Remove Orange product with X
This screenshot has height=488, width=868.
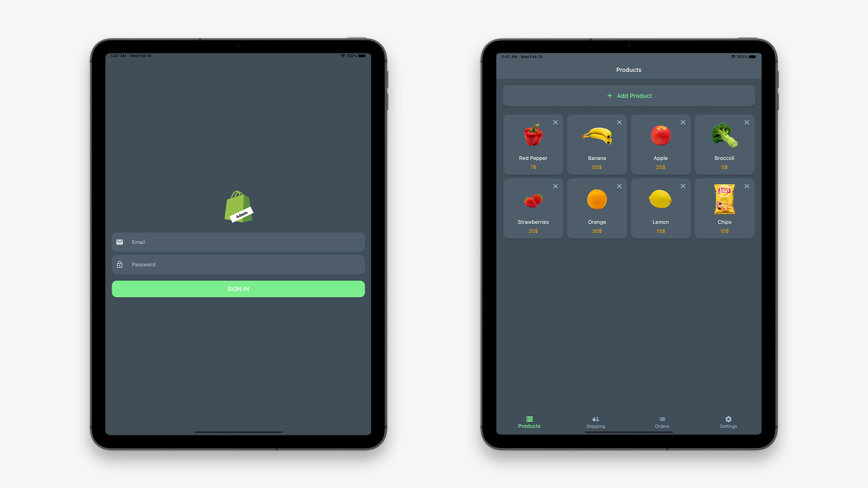click(x=619, y=185)
